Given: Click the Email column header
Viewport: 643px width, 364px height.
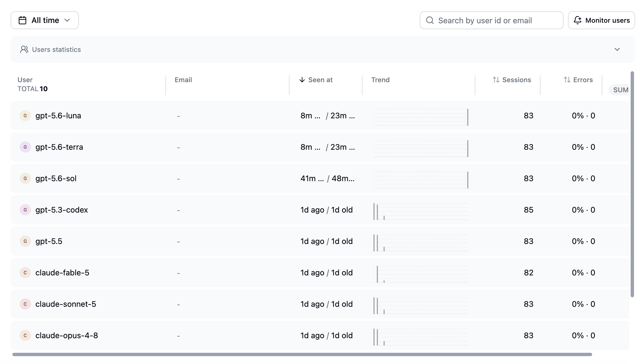Looking at the screenshot, I should point(183,80).
